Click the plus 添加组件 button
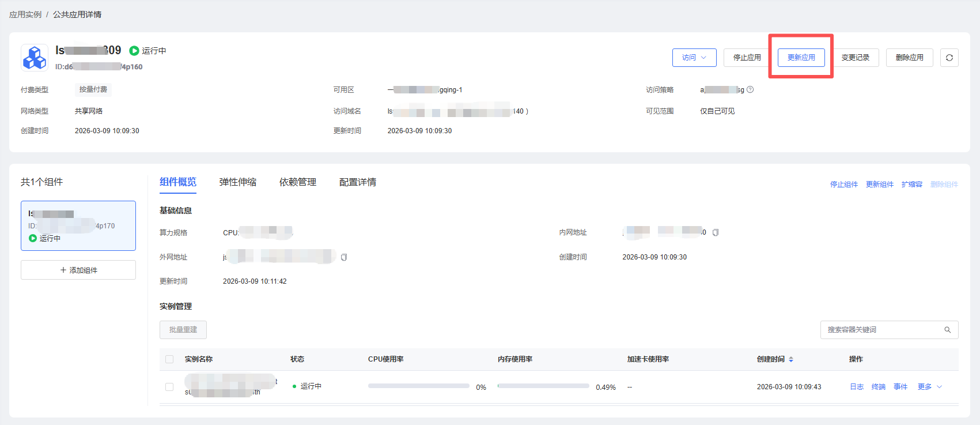The width and height of the screenshot is (980, 425). pos(78,270)
